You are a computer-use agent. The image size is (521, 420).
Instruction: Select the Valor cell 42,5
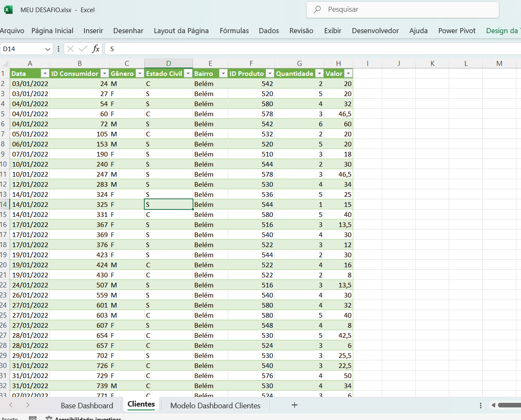[339, 335]
